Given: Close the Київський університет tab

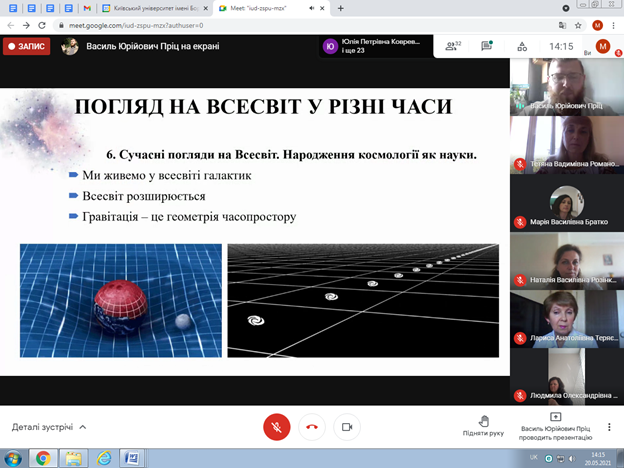Looking at the screenshot, I should tap(206, 8).
